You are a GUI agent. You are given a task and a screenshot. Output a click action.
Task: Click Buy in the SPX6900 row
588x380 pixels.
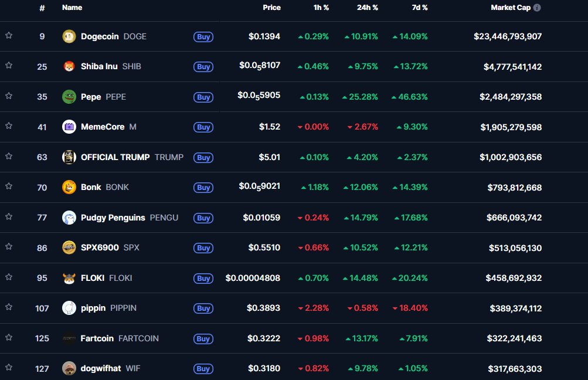click(203, 248)
